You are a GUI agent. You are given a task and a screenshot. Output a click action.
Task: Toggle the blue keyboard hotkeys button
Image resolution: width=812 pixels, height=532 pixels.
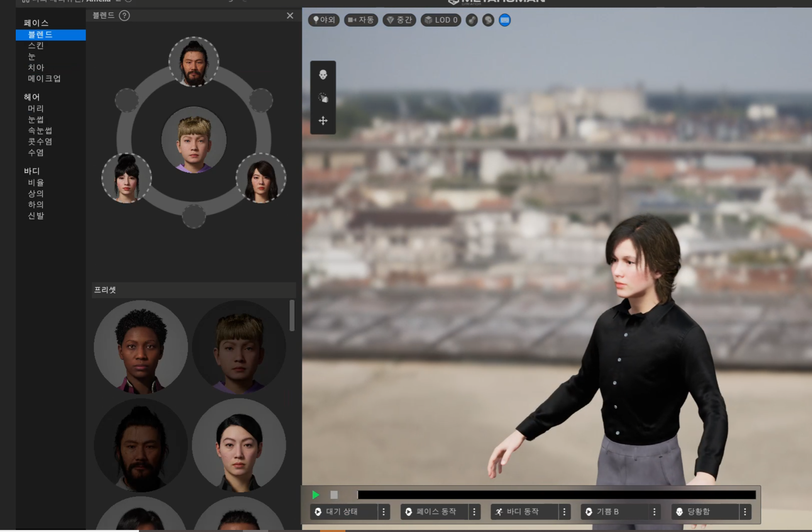point(505,20)
